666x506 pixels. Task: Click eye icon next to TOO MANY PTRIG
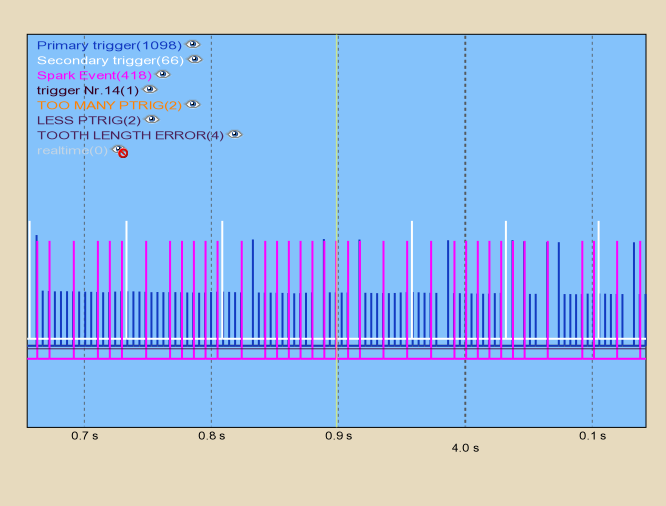193,105
